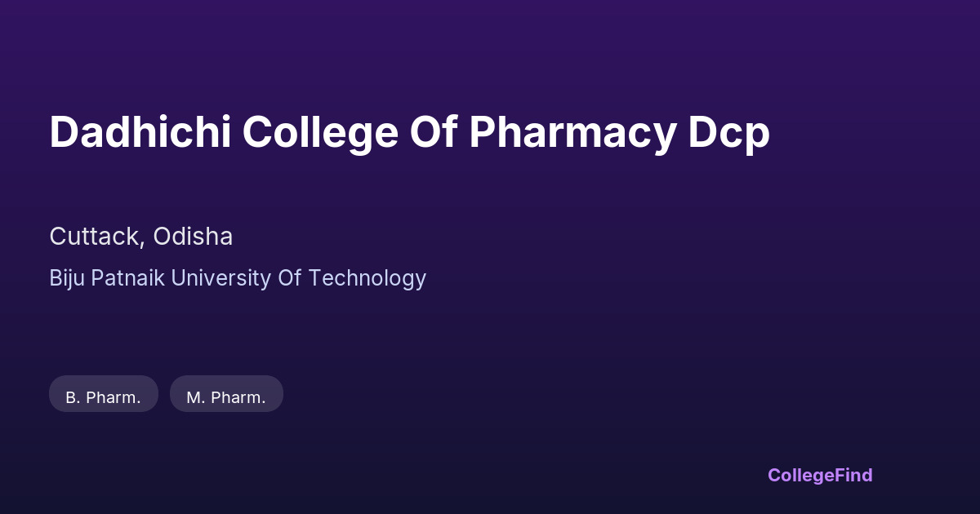Click the word "Odisha" in the location line
This screenshot has width=980, height=514.
(x=194, y=237)
